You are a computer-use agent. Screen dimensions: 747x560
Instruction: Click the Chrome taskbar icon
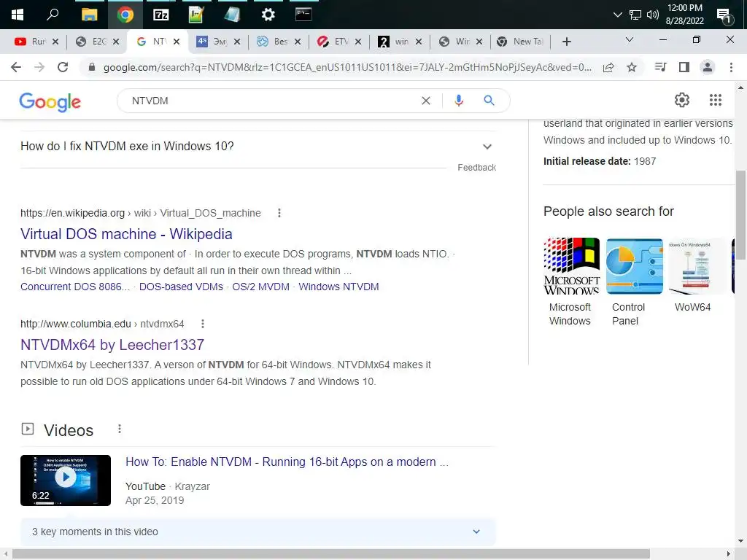(125, 15)
